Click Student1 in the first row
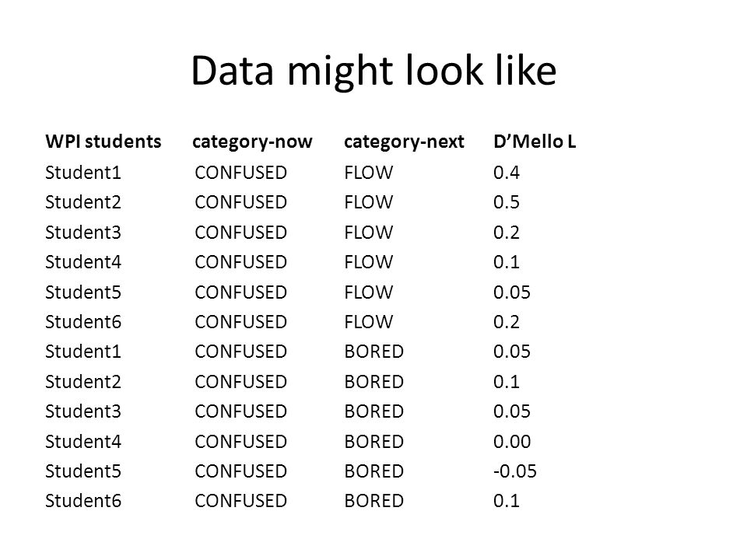The width and height of the screenshot is (747, 560). (83, 173)
